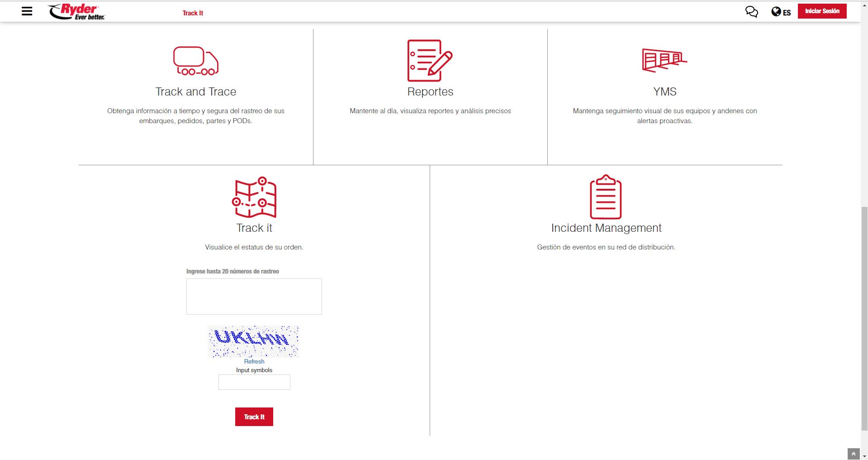Click the Reportes notepad icon
Image resolution: width=868 pixels, height=460 pixels.
point(430,61)
